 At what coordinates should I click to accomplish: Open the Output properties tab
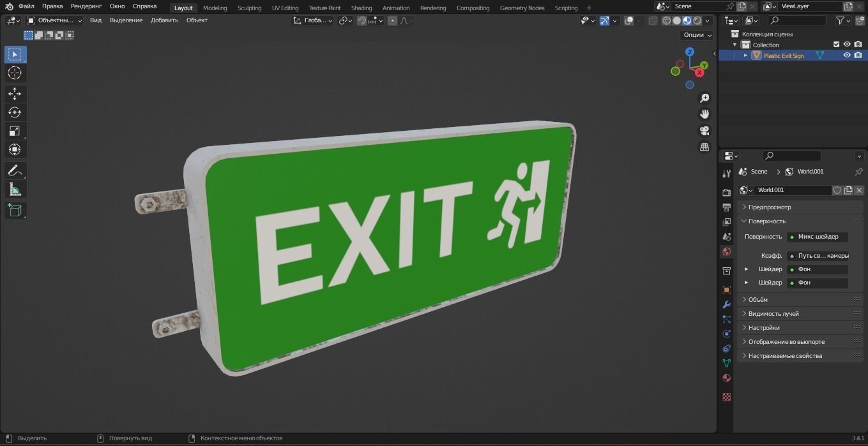tap(726, 207)
